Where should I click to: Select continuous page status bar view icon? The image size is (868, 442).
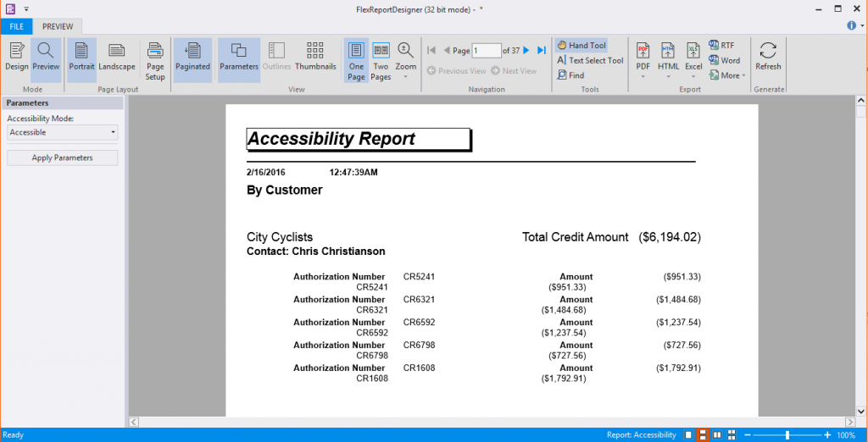coord(703,435)
